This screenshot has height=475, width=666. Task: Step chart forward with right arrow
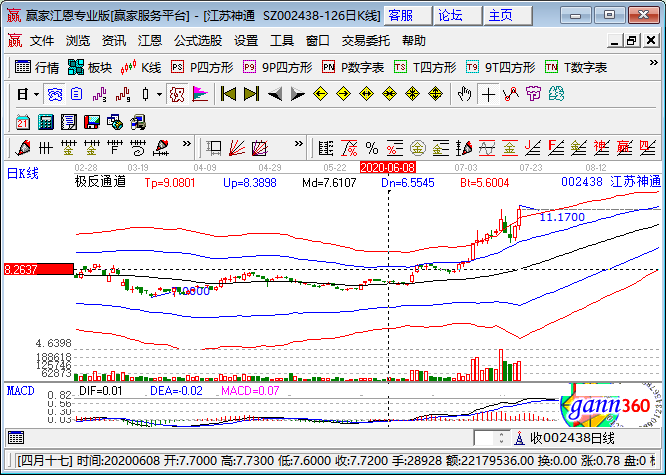point(297,94)
